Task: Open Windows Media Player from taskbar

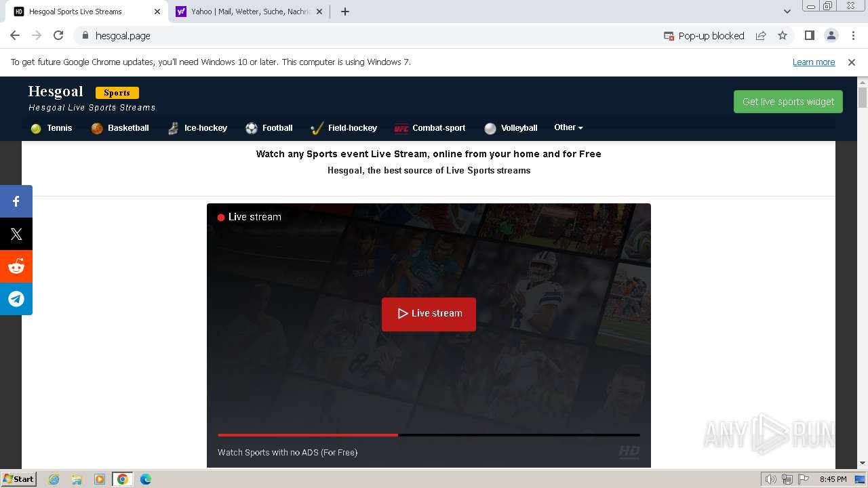Action: (x=100, y=479)
